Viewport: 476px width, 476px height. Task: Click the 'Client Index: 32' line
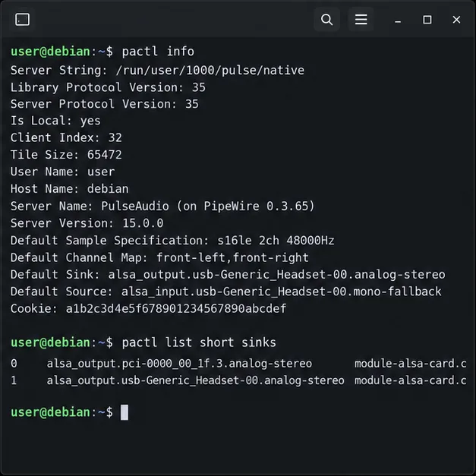[x=66, y=137]
